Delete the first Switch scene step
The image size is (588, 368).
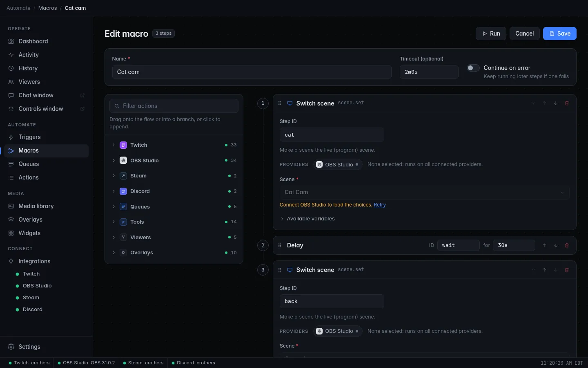567,103
